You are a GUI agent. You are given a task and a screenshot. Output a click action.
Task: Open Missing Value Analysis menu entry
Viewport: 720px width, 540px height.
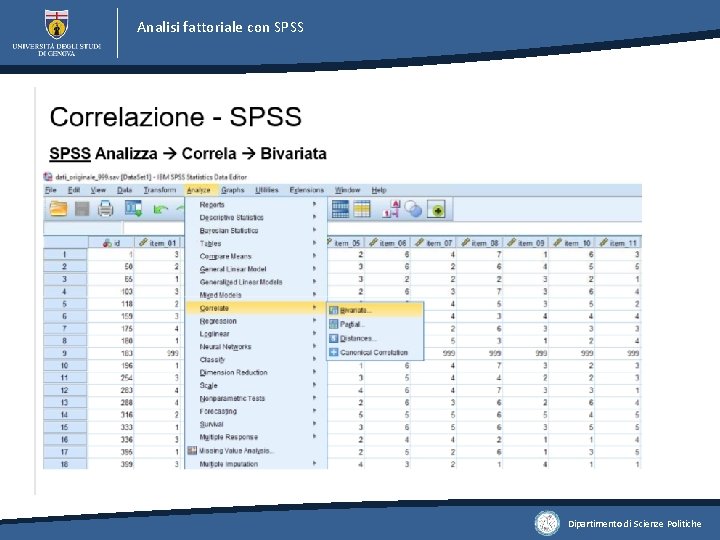(256, 450)
